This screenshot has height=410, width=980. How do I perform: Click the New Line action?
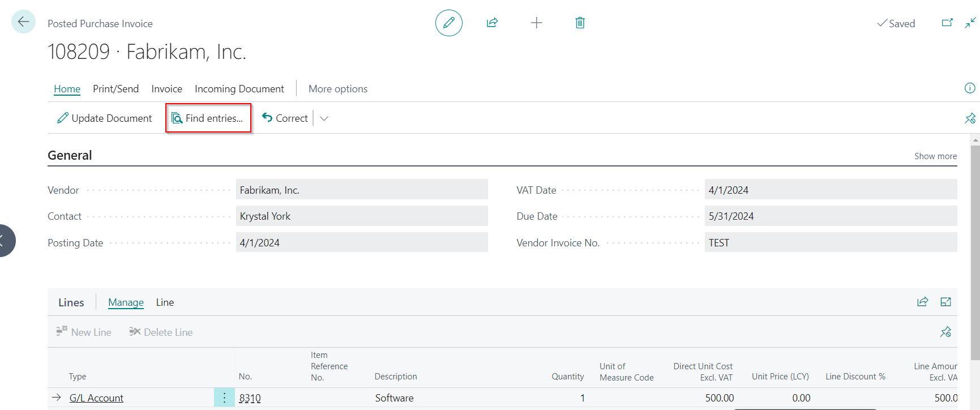pyautogui.click(x=84, y=332)
